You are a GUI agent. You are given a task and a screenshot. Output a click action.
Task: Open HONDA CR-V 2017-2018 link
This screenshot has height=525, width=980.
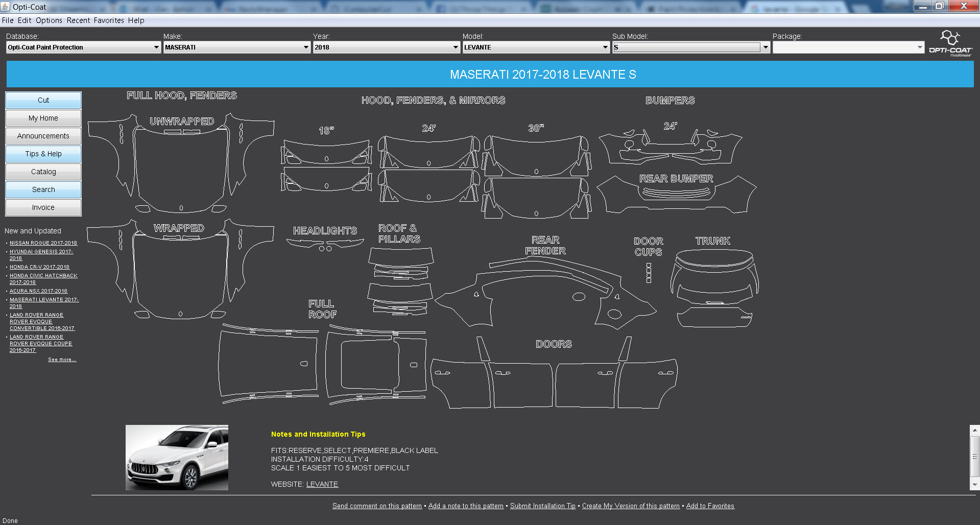(39, 267)
